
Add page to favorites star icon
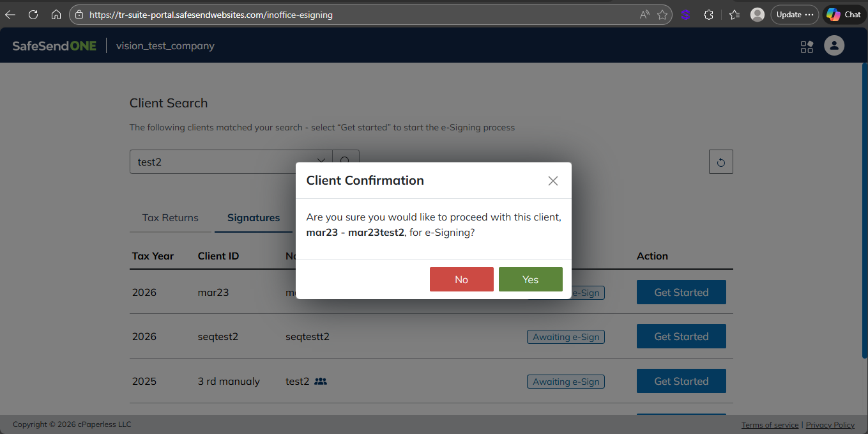coord(663,15)
